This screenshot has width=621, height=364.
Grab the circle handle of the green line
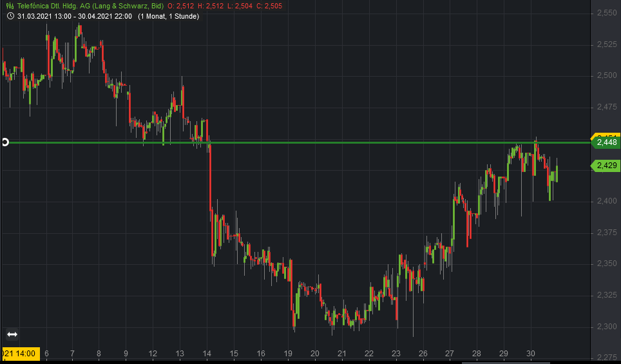[5, 142]
